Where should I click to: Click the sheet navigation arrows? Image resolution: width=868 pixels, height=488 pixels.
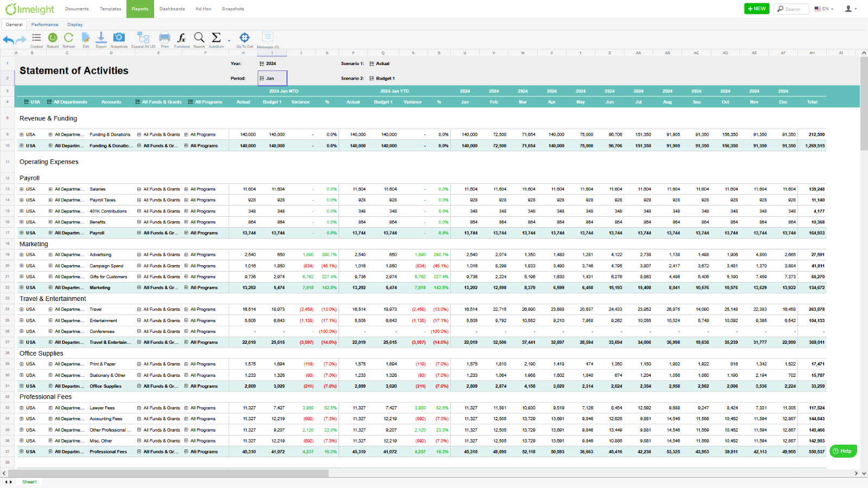tap(8, 482)
